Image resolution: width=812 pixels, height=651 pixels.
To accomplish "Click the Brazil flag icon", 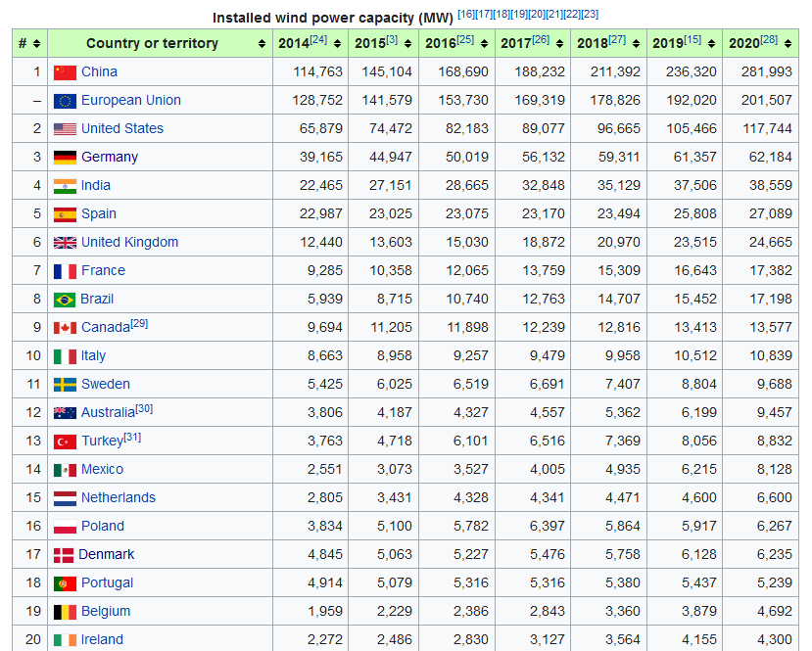I will [65, 300].
